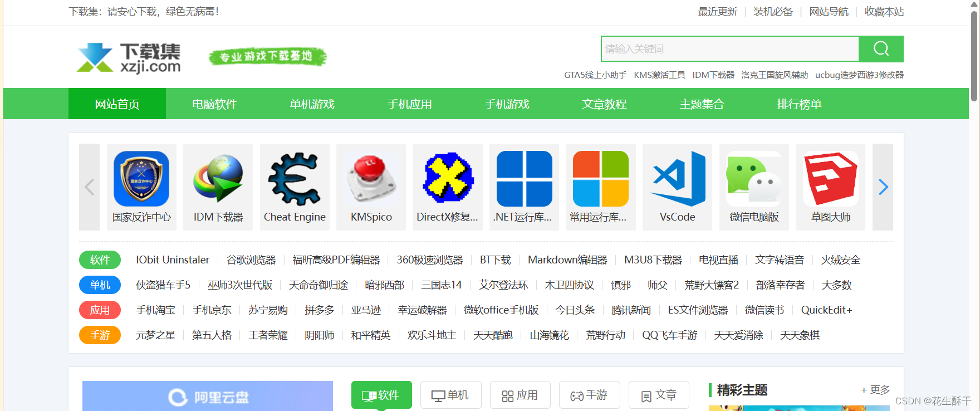This screenshot has height=411, width=980.
Task: Open ES文件浏览器 link
Action: coord(698,310)
